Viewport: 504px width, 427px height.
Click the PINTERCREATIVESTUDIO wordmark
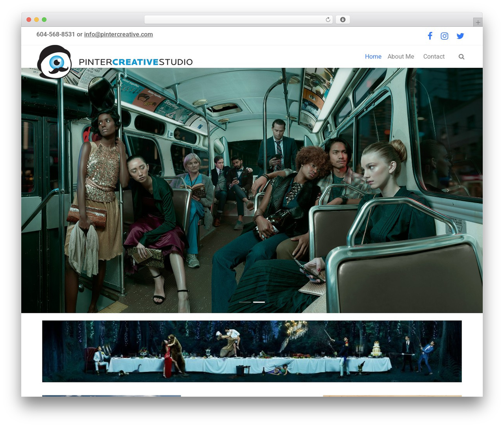point(135,62)
